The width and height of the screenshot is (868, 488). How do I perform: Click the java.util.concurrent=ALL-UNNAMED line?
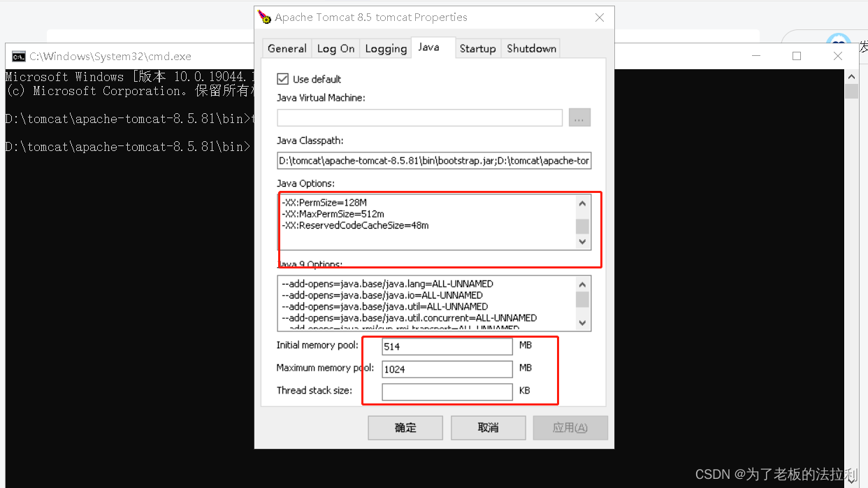tap(409, 317)
